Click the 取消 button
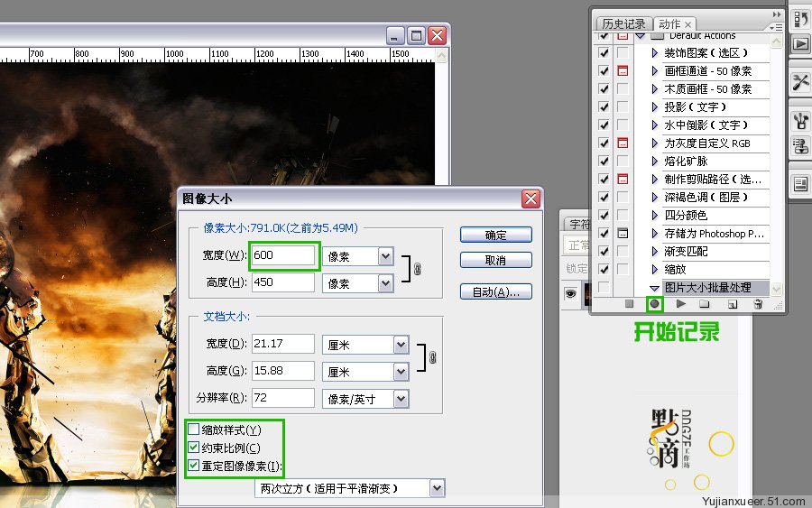 click(x=495, y=260)
